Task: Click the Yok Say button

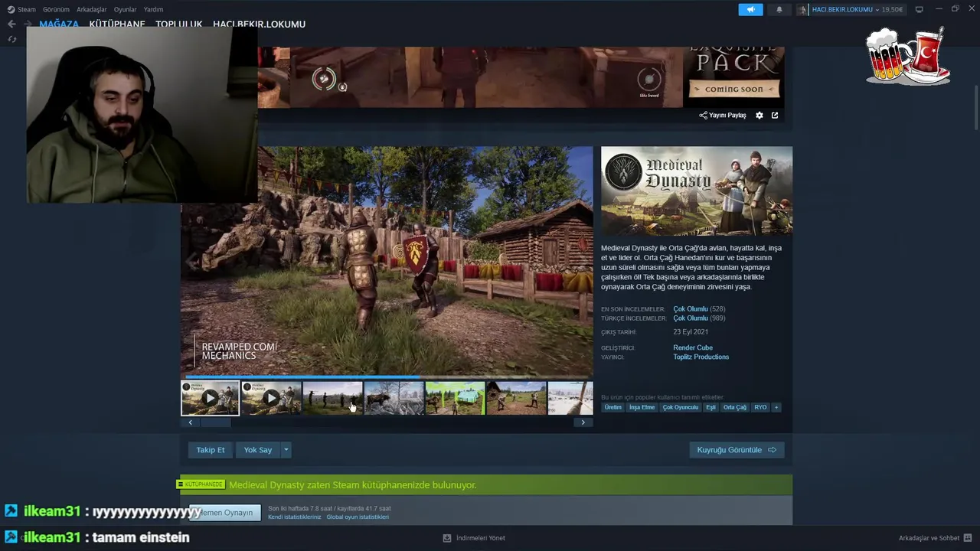Action: pyautogui.click(x=258, y=450)
